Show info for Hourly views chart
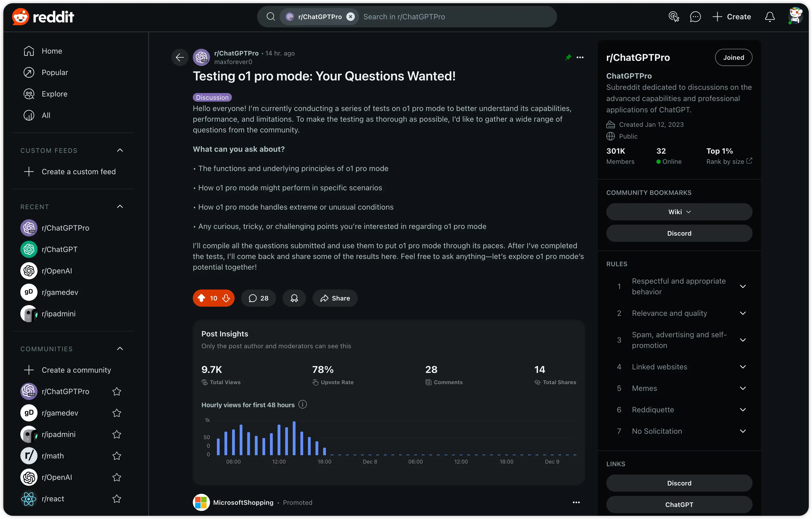 coord(302,404)
